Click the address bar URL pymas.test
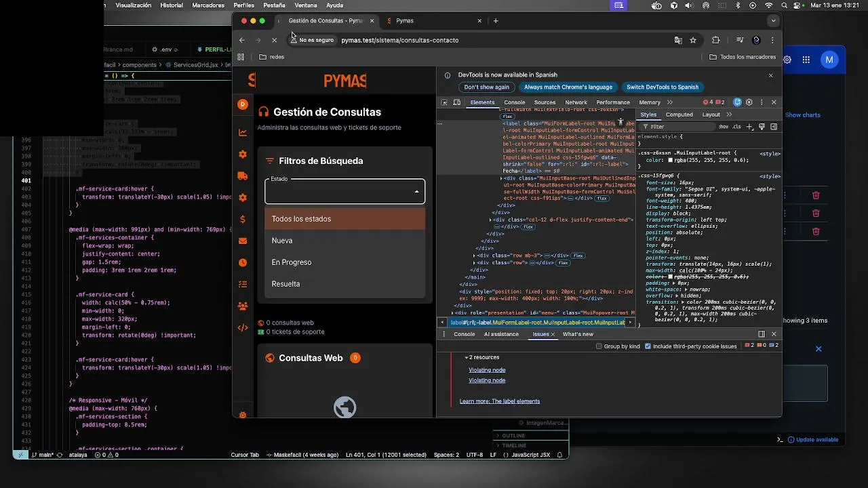Screen dimensions: 868x488 [400, 40]
